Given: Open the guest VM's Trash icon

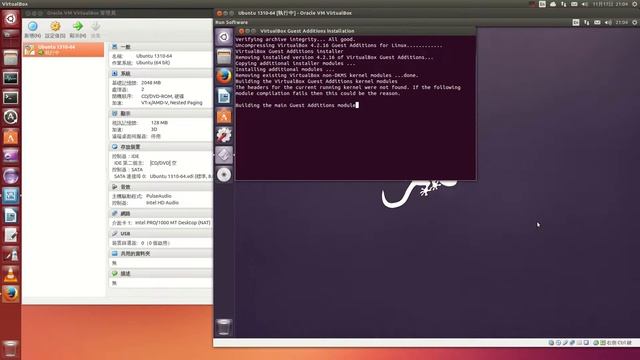Looking at the screenshot, I should 224,327.
